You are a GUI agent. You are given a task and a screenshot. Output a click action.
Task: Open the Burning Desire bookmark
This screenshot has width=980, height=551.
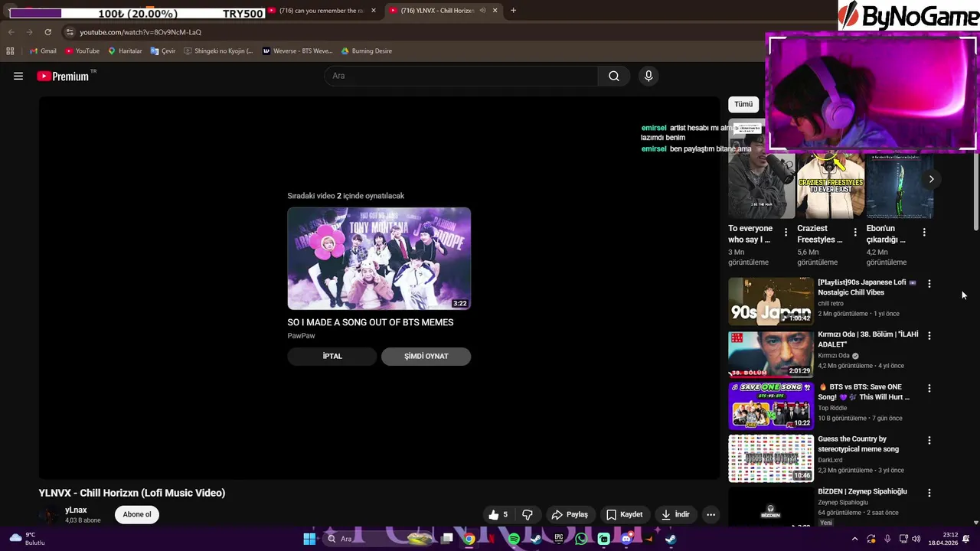click(367, 51)
